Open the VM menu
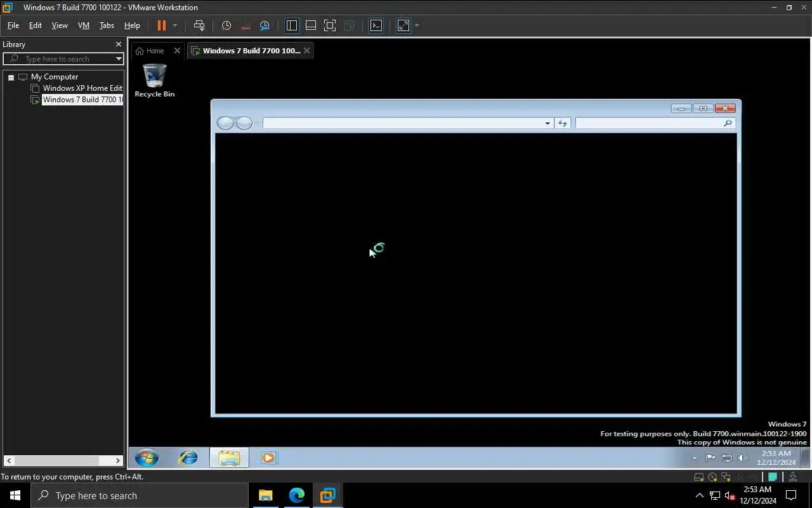This screenshot has width=812, height=508. tap(84, 25)
